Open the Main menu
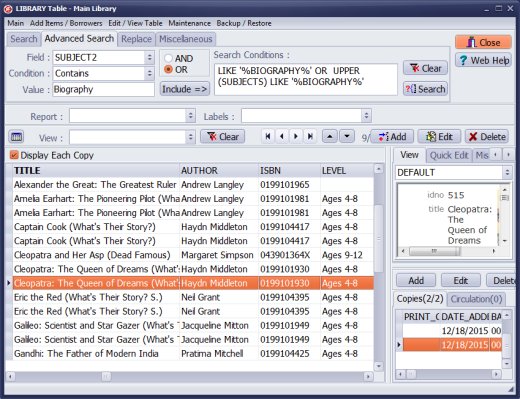 pyautogui.click(x=16, y=23)
